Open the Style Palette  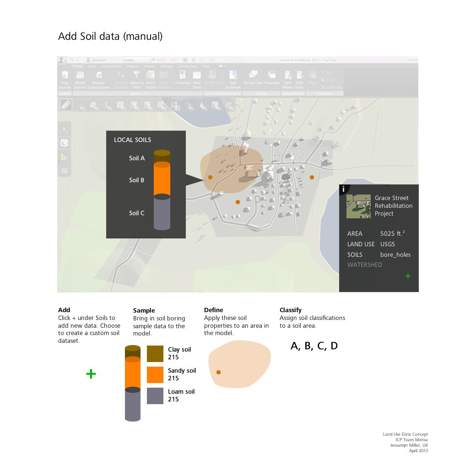click(287, 80)
